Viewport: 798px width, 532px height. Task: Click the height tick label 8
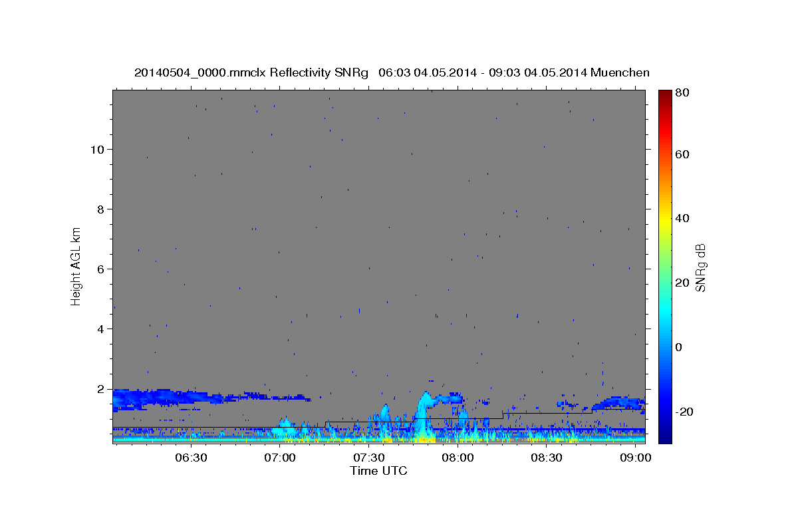100,209
